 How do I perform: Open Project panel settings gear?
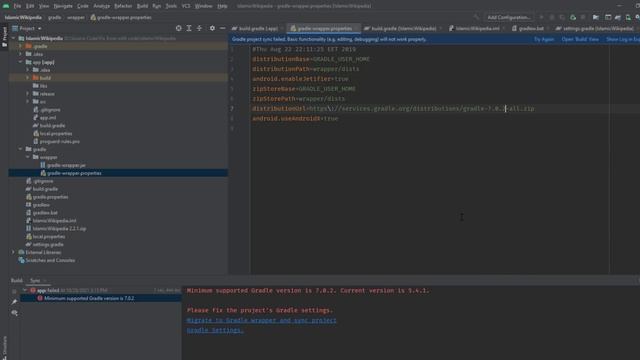212,28
